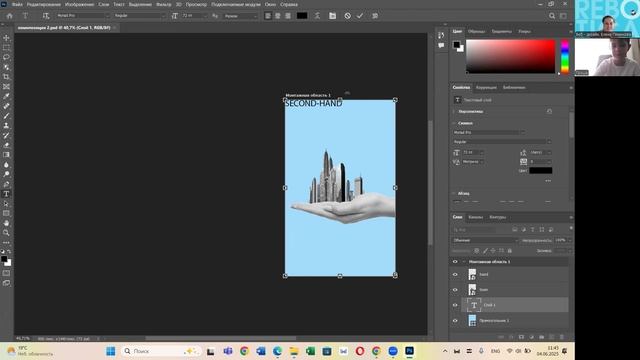The width and height of the screenshot is (640, 360).
Task: Toggle lock transparent pixels
Action: pos(476,251)
